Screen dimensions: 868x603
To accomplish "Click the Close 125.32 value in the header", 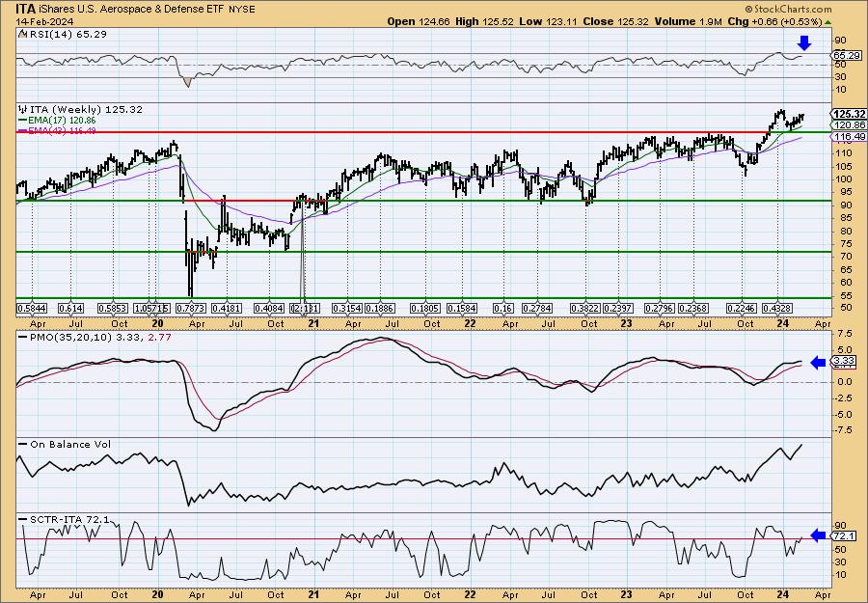I will point(615,21).
